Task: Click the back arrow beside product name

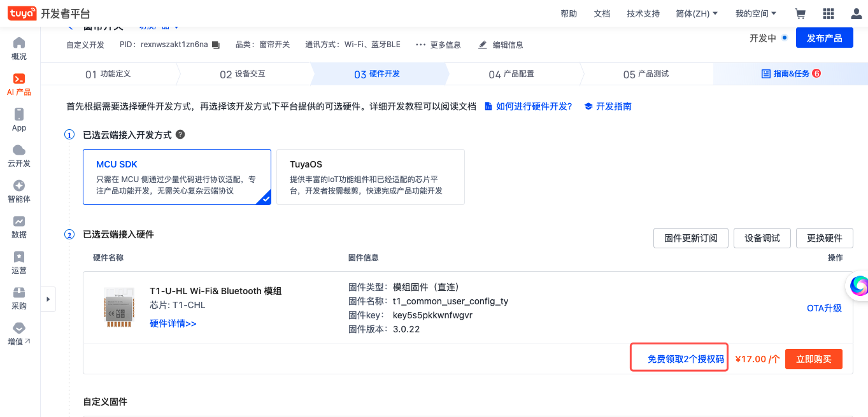Action: pos(71,28)
